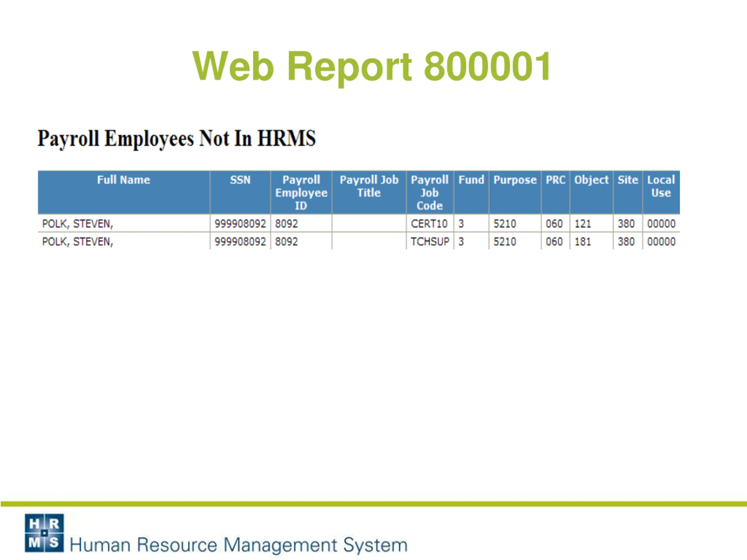Screen dimensions: 747x560
Task: Click employee ID 8092 in CERT10 row
Action: click(x=286, y=223)
